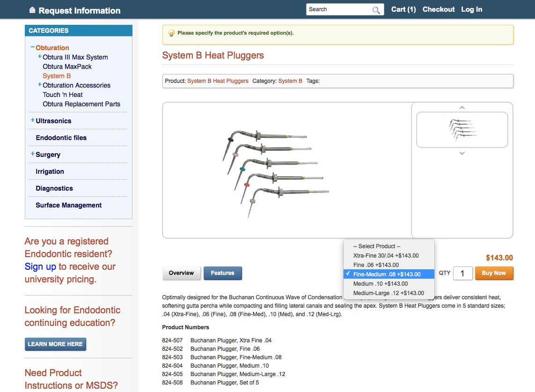Viewport: 535px width, 392px height.
Task: Click 'Need Product Instructions or MSDS?' heading
Action: pos(71,379)
